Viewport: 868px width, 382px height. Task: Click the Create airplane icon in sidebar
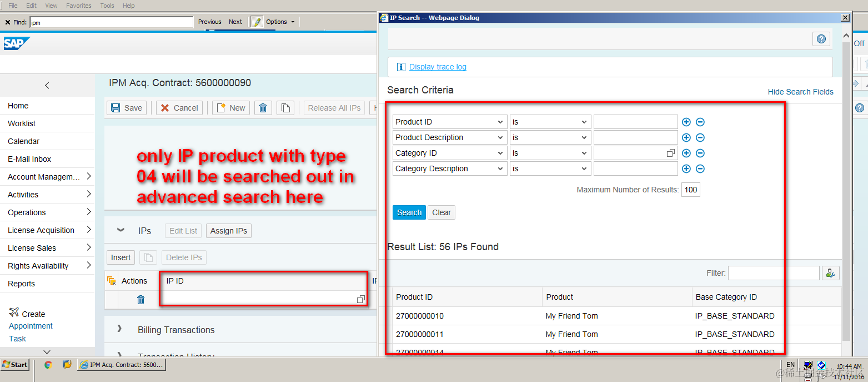point(14,312)
